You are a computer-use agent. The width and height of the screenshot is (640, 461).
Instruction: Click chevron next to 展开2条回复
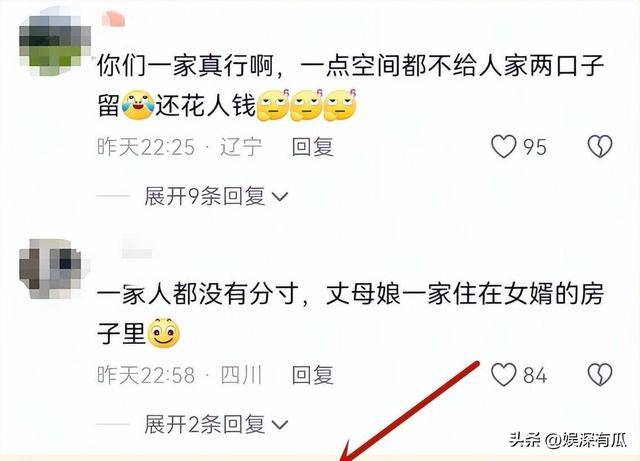(x=280, y=425)
